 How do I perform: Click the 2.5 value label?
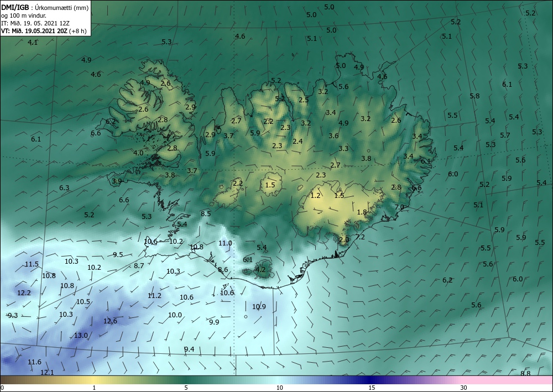point(304,100)
